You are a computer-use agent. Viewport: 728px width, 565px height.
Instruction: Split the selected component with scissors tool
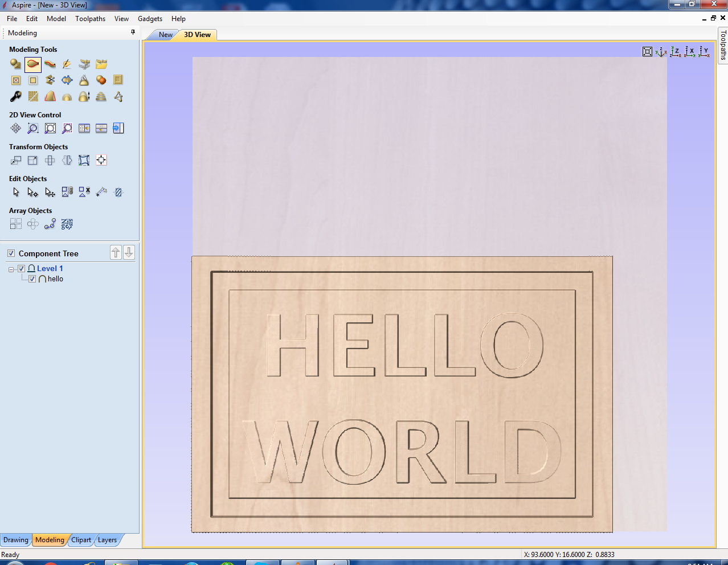[x=50, y=80]
